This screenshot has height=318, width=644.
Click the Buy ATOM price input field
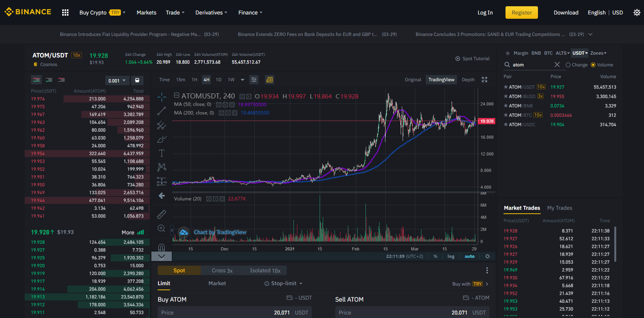click(x=235, y=313)
